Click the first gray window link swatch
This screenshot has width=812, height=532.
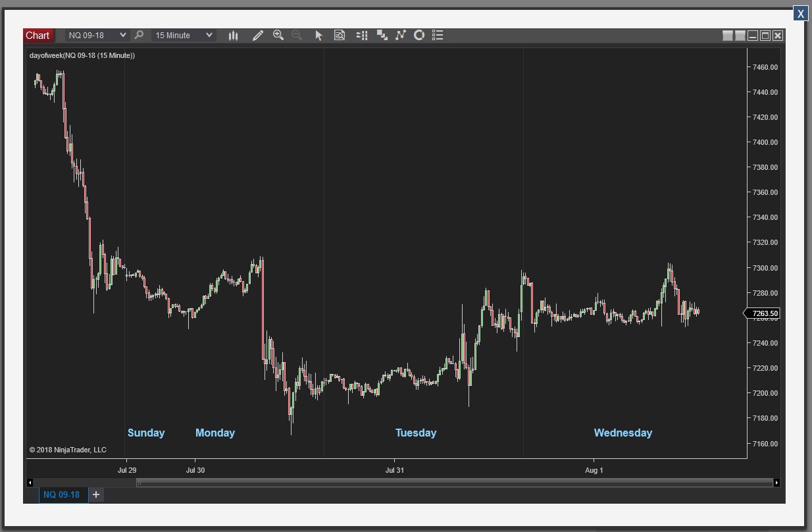[x=728, y=36]
